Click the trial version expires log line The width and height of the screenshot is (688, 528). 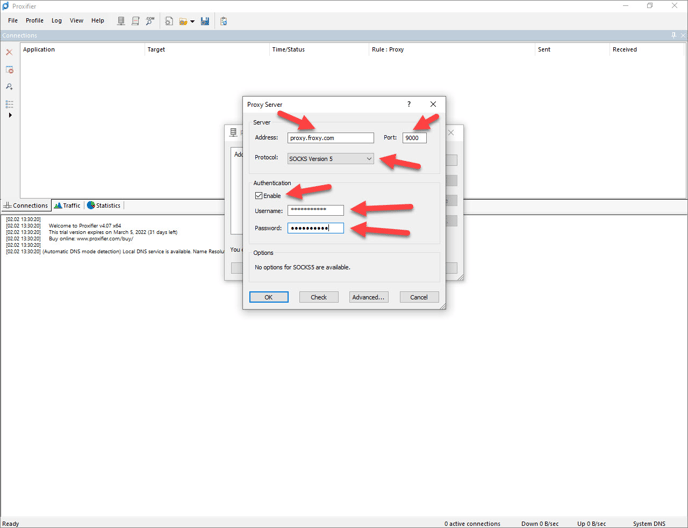113,232
